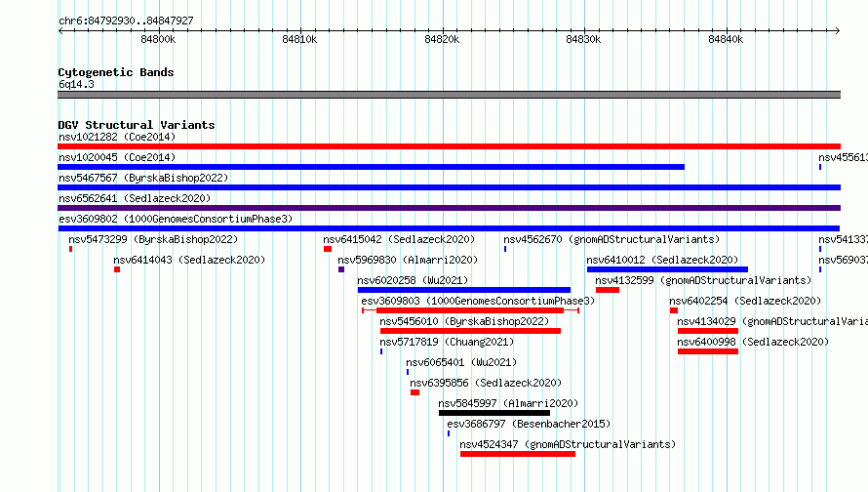Open nsv4132599 (gnomADStructuralVariants) label
The image size is (868, 492).
(x=703, y=280)
